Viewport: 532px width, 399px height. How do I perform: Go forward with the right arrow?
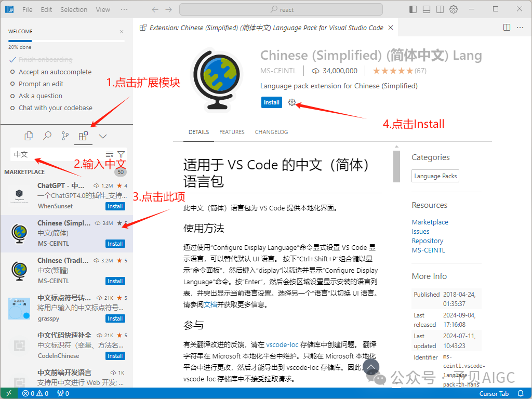point(169,9)
